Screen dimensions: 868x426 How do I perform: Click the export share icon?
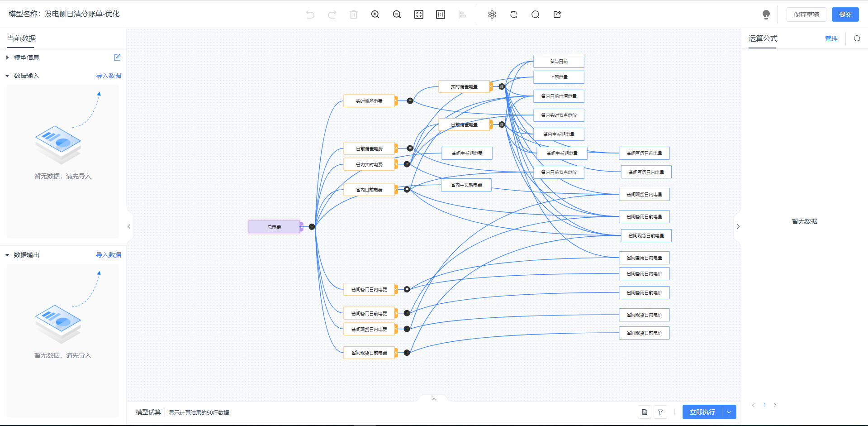557,14
